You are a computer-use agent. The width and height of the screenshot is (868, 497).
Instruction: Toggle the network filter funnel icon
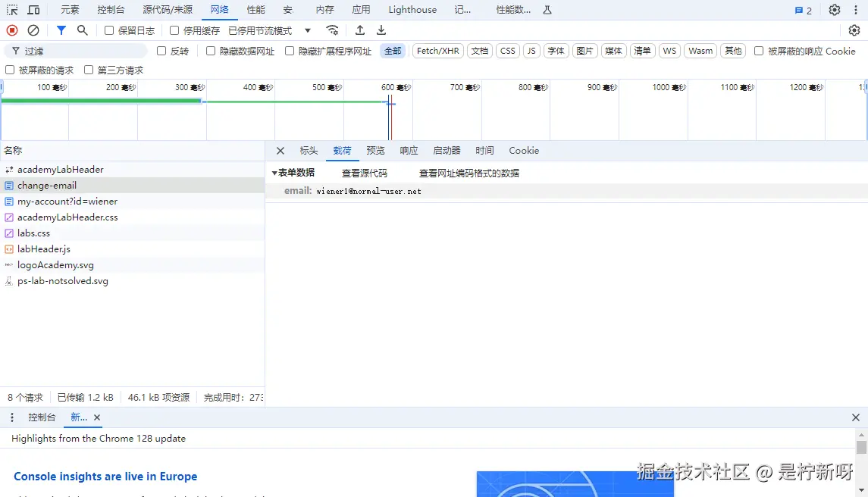point(61,30)
